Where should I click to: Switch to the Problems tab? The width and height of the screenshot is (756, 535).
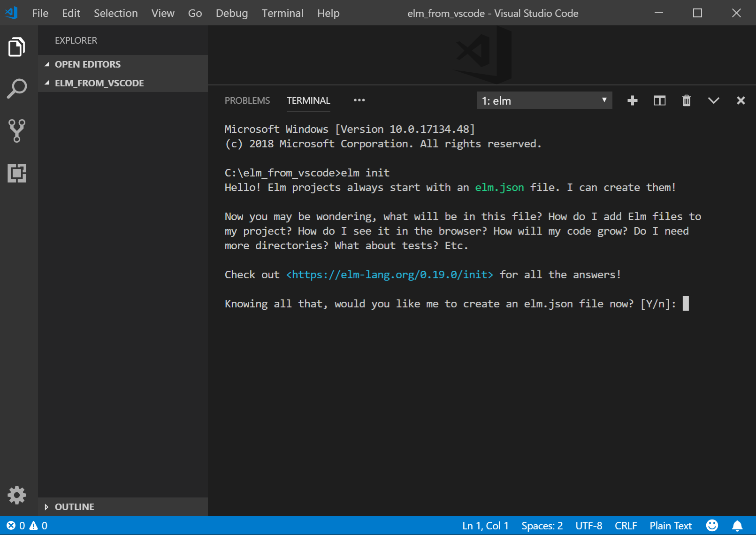point(247,100)
